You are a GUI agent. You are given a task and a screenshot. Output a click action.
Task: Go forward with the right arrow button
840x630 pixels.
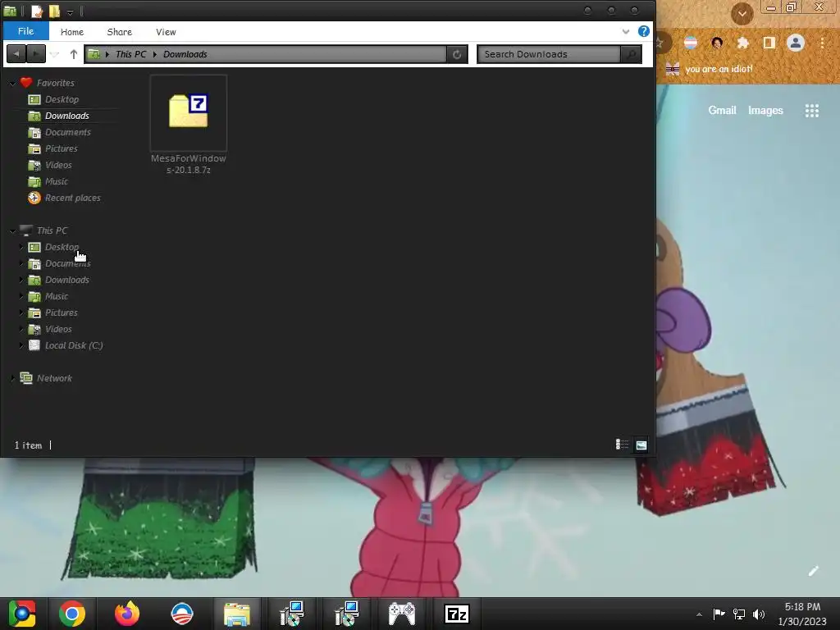click(x=36, y=53)
